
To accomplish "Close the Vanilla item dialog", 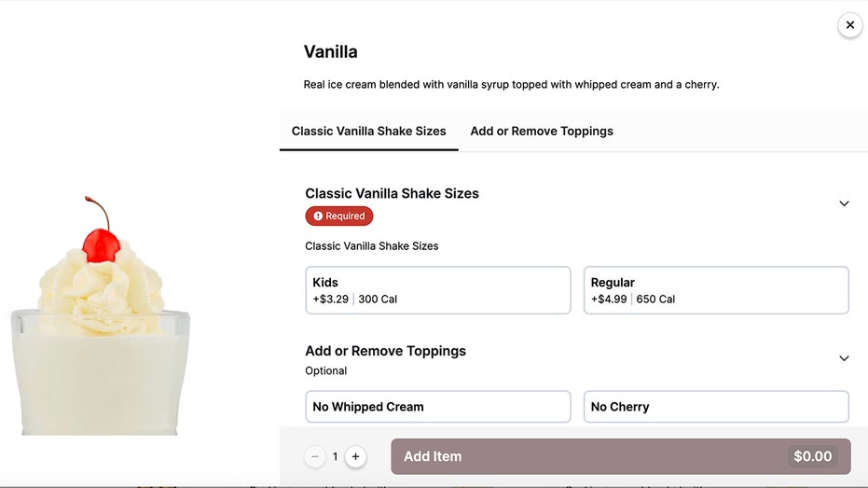I will [849, 25].
